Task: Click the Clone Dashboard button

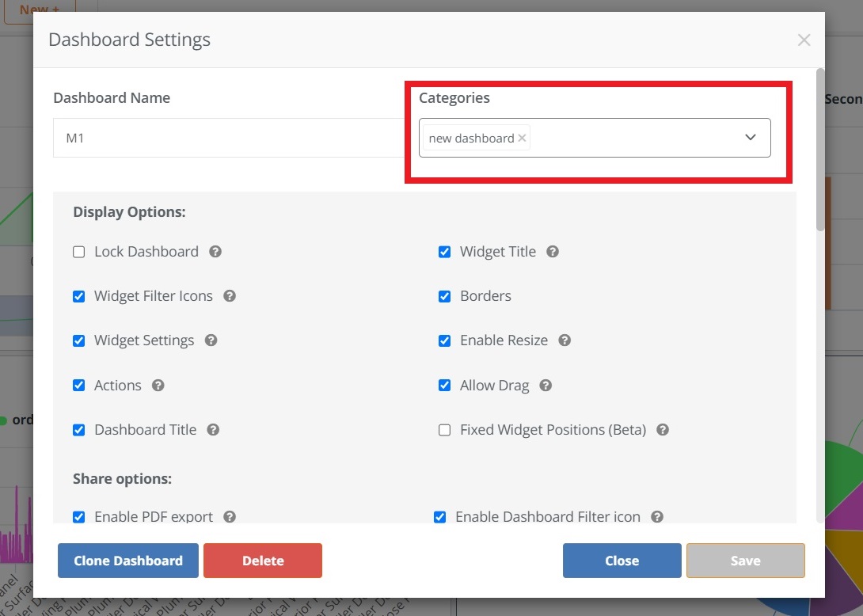Action: coord(127,560)
